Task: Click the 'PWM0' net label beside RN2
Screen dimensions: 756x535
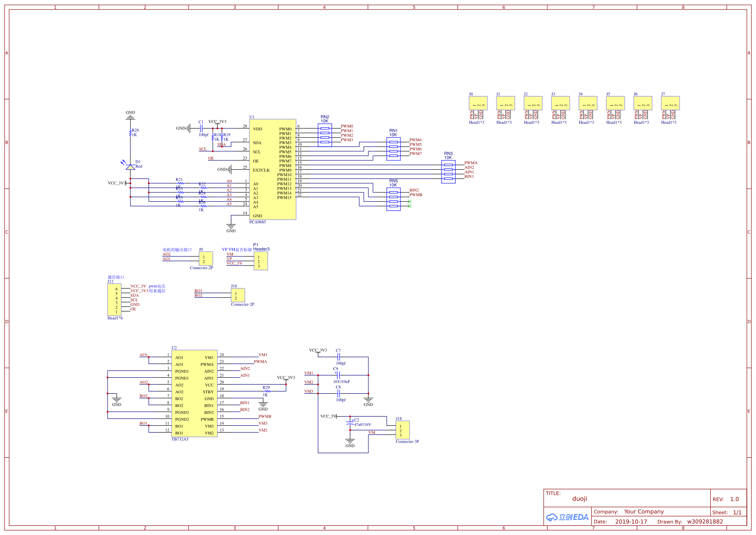Action: tap(347, 126)
